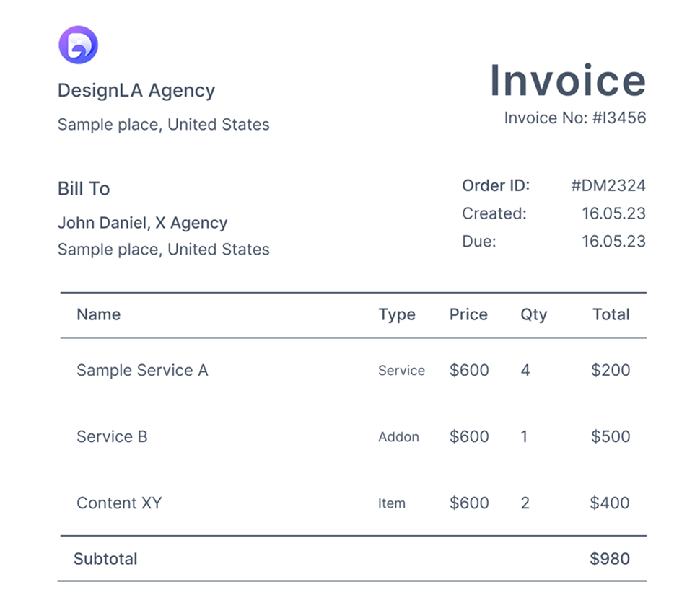
Task: Click the large Invoice heading
Action: tap(567, 80)
